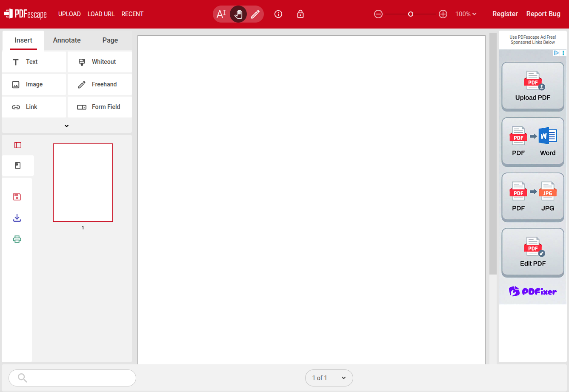The image size is (569, 392).
Task: Open the 100% zoom level dropdown
Action: pyautogui.click(x=466, y=14)
